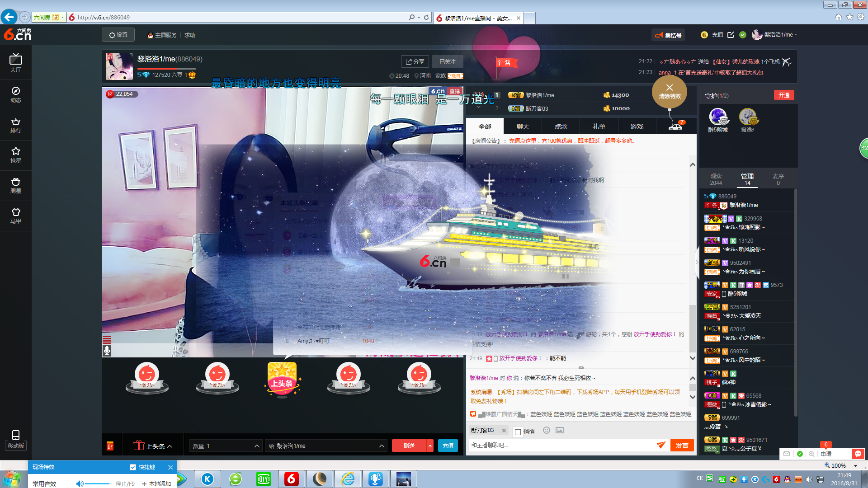The height and width of the screenshot is (488, 868).
Task: Open the 管理 managers tab
Action: click(x=747, y=179)
